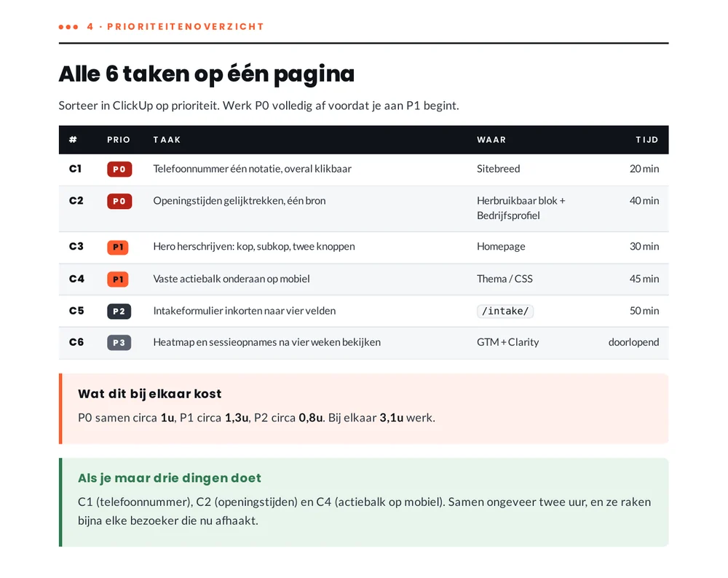Click the 'TIJD' column header
The image size is (728, 578).
pyautogui.click(x=647, y=140)
